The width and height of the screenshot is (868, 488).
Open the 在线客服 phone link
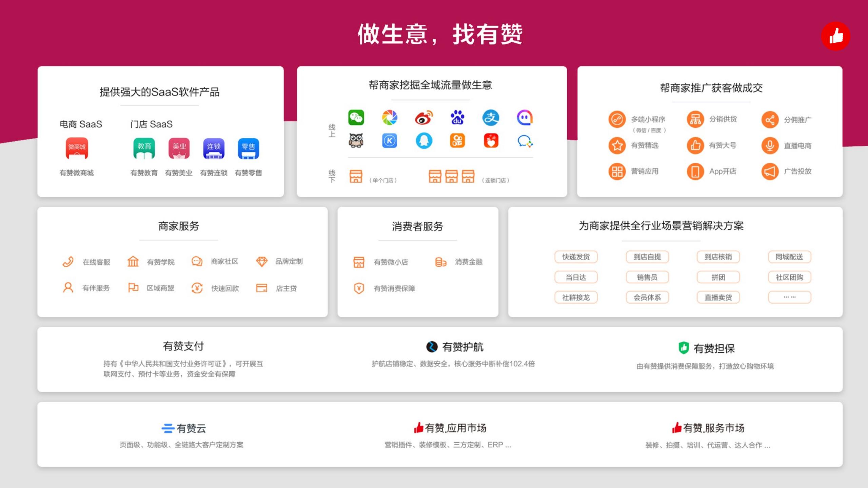click(68, 262)
